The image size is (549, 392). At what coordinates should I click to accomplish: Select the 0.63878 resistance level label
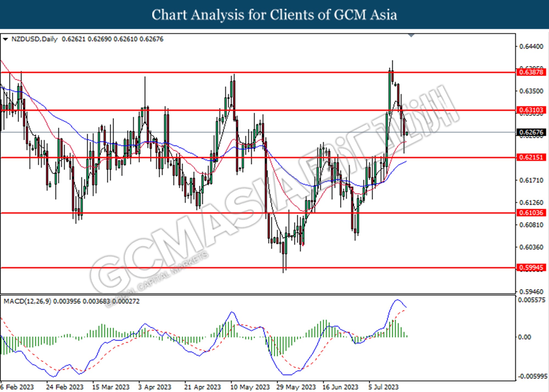(531, 72)
